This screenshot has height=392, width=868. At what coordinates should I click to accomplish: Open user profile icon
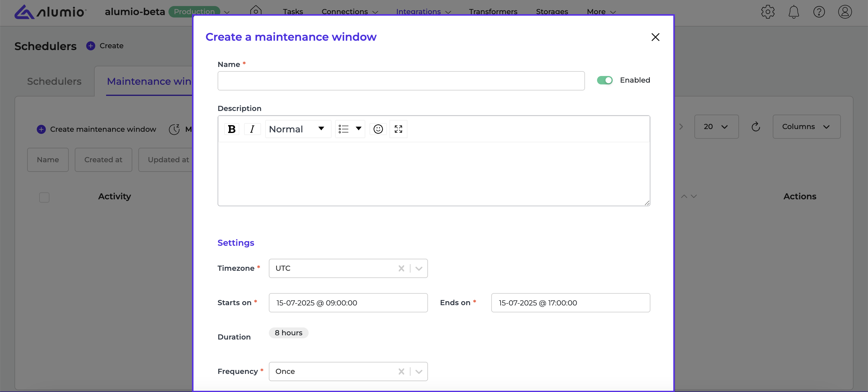click(845, 12)
